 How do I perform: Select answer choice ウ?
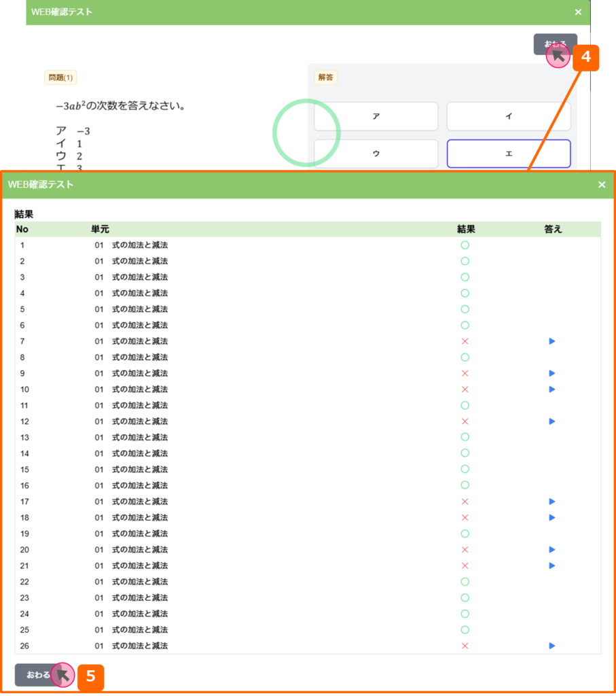pos(376,154)
